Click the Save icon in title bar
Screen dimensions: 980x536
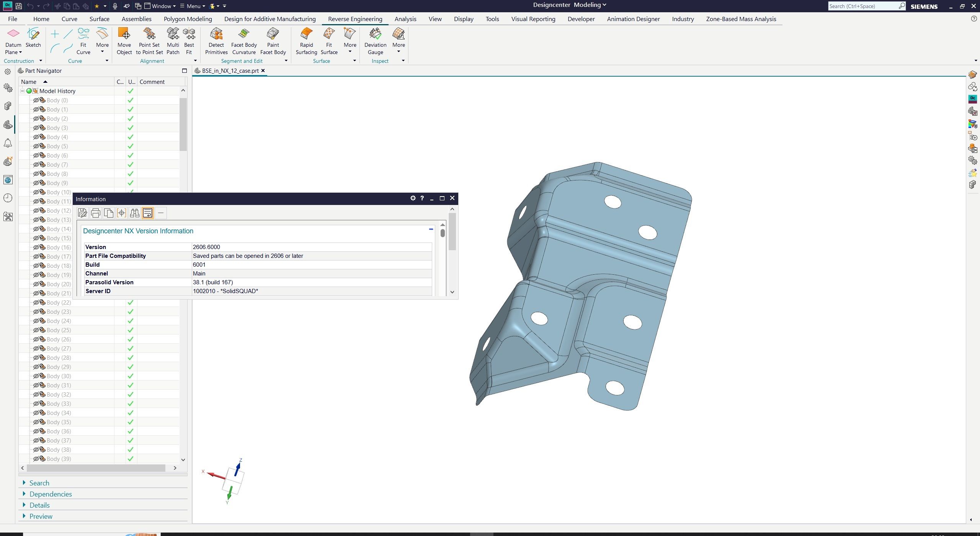click(x=18, y=6)
